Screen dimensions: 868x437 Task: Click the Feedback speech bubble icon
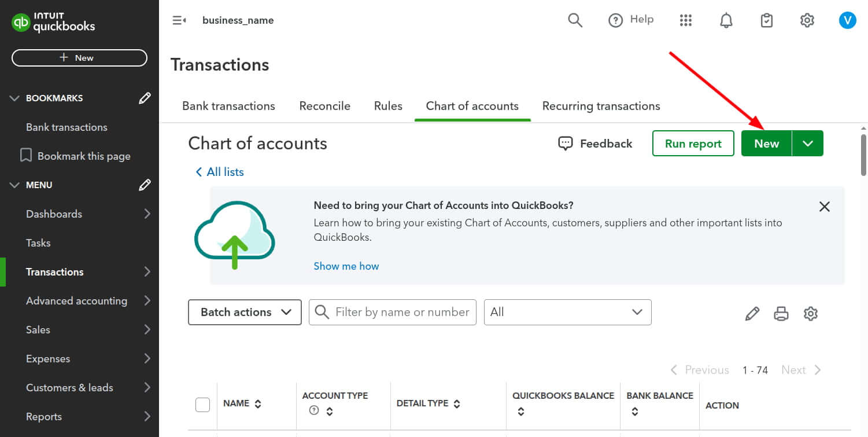565,144
